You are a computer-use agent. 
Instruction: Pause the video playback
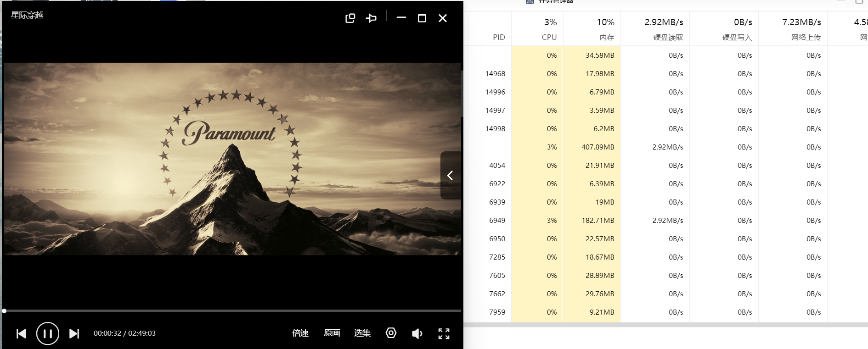point(48,333)
